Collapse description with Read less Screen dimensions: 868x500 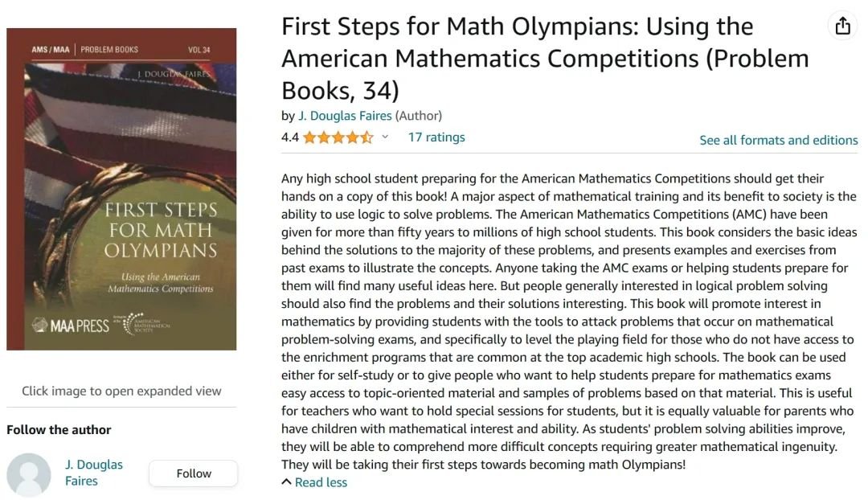point(321,482)
